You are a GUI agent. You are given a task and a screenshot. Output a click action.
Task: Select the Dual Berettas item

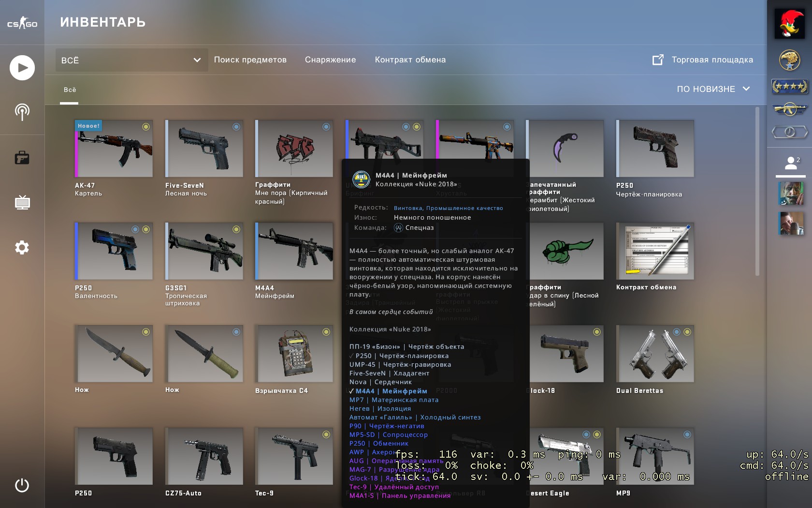(x=655, y=354)
